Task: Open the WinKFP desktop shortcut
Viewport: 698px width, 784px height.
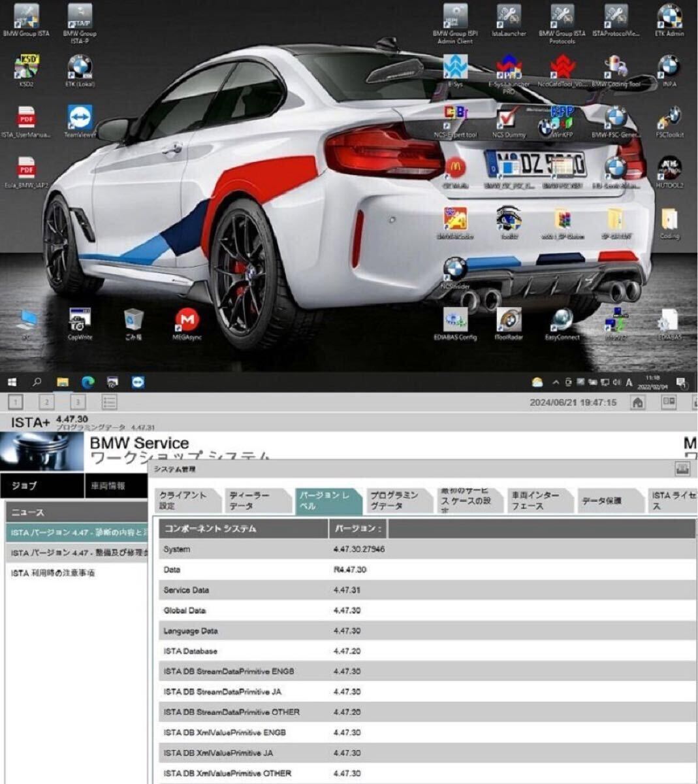Action: pyautogui.click(x=562, y=120)
